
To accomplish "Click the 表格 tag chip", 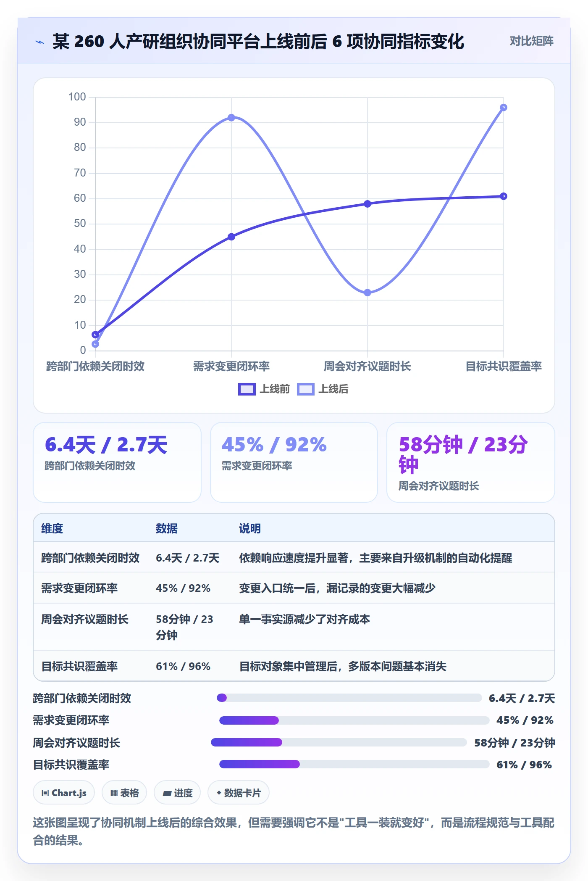I will [x=124, y=793].
